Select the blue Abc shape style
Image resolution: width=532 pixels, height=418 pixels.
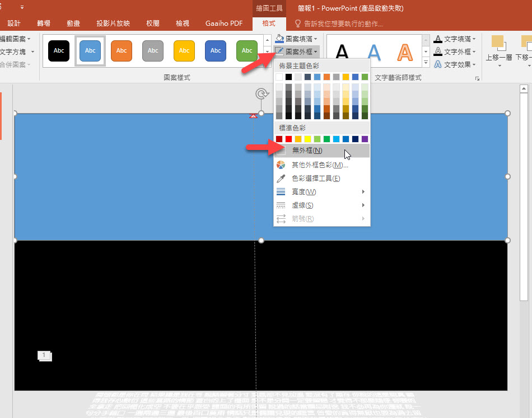(x=90, y=50)
